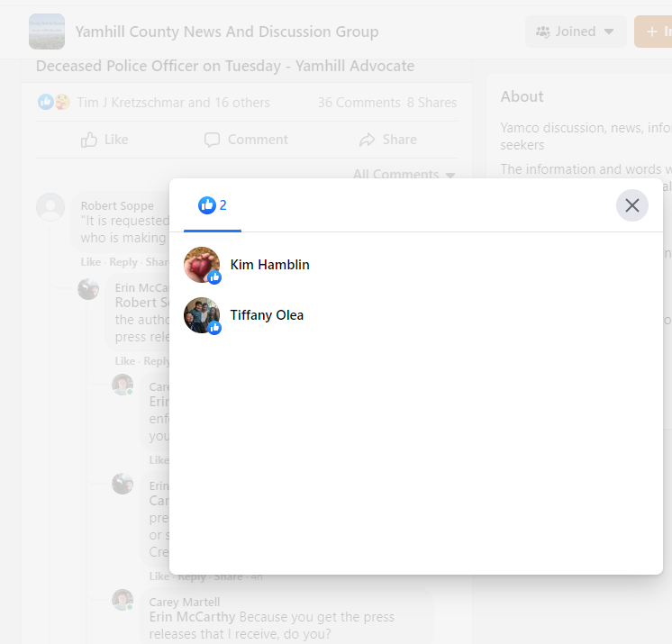Like the post with thumbs-up button
672x644 pixels.
click(x=104, y=140)
